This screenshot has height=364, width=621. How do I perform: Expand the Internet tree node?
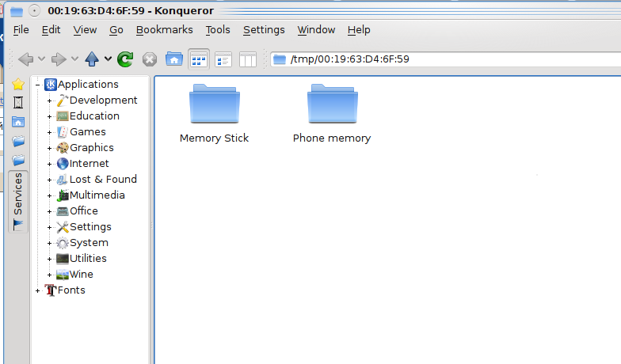coord(49,164)
